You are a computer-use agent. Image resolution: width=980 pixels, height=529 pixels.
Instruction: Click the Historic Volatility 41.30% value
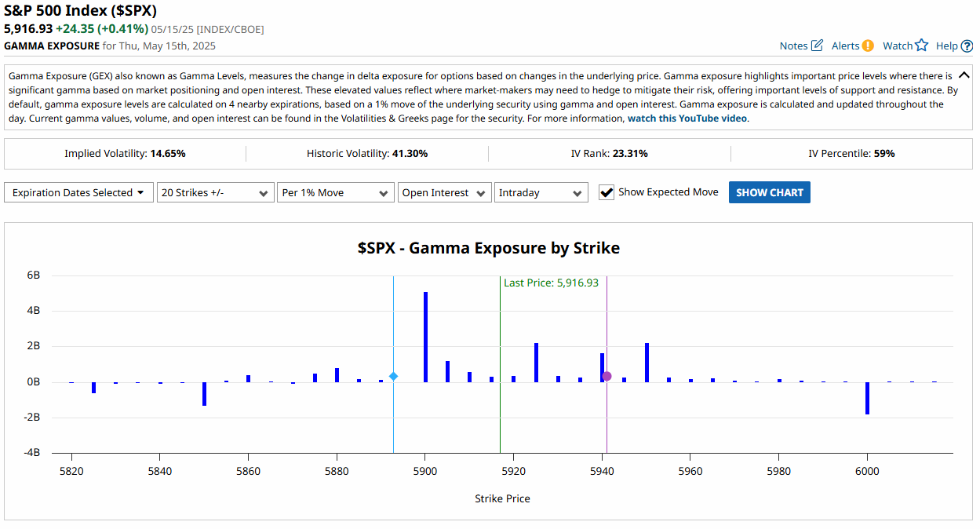pos(410,154)
